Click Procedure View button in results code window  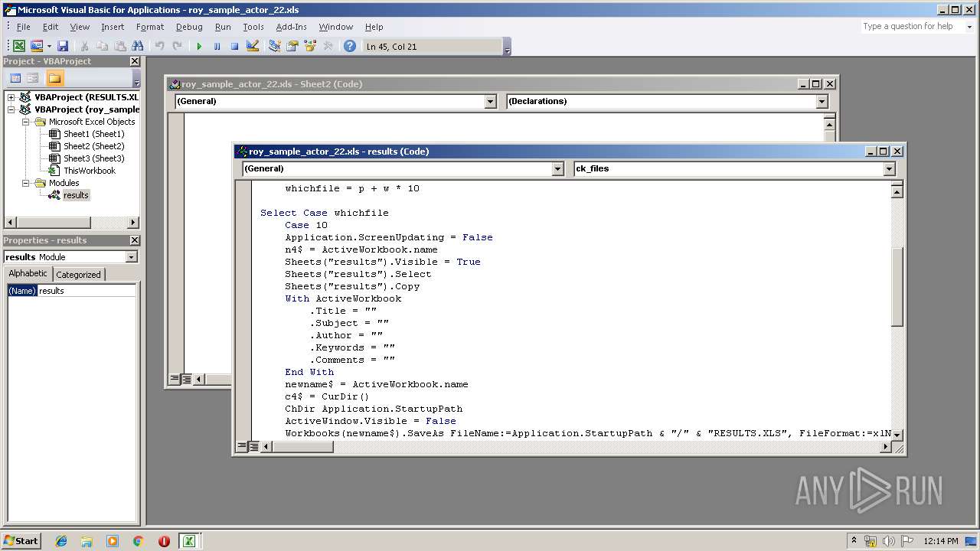click(241, 446)
